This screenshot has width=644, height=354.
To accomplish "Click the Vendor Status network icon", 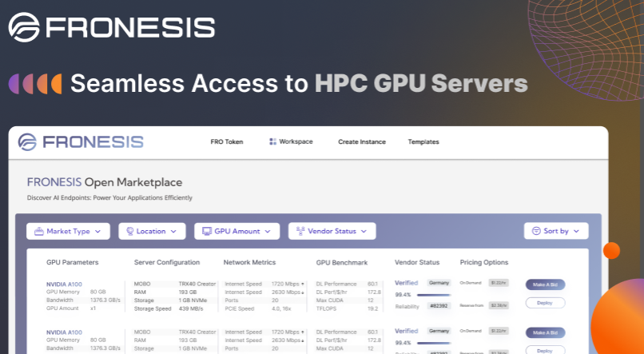I will [x=300, y=231].
